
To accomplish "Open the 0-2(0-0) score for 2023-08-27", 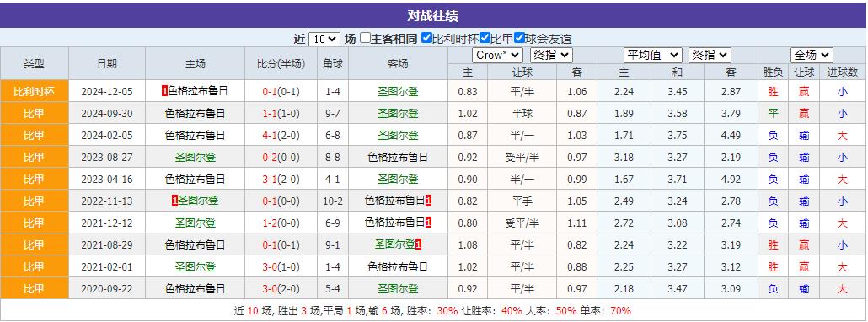I will (281, 157).
